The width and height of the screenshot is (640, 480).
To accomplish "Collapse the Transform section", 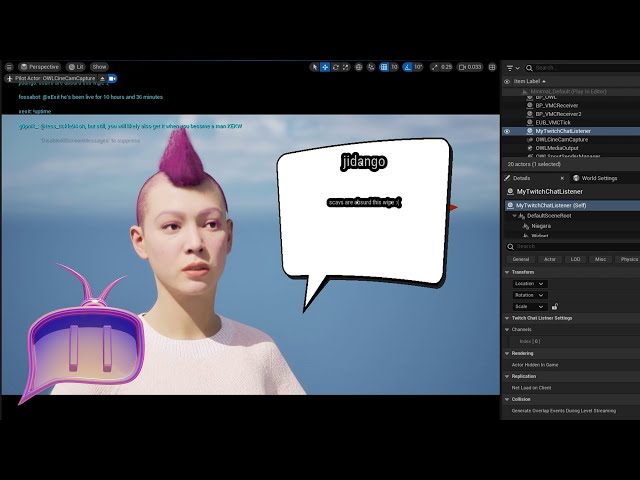I will (507, 272).
